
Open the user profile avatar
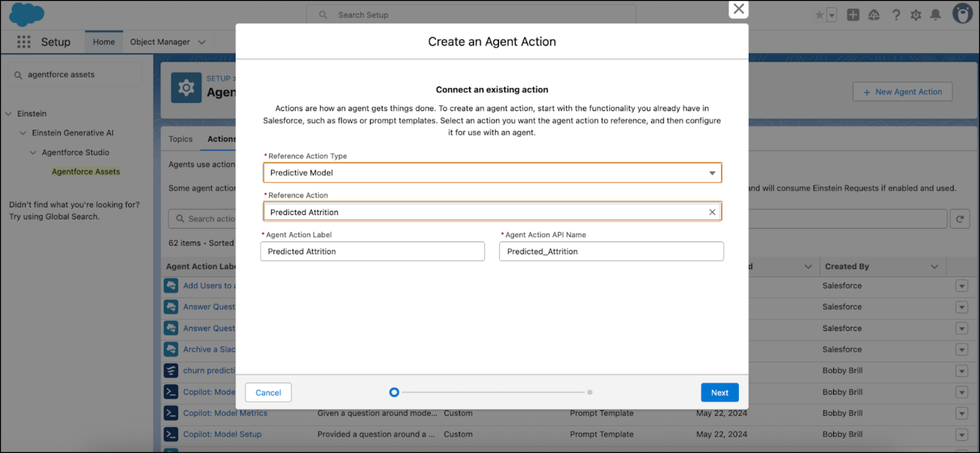pyautogui.click(x=962, y=14)
